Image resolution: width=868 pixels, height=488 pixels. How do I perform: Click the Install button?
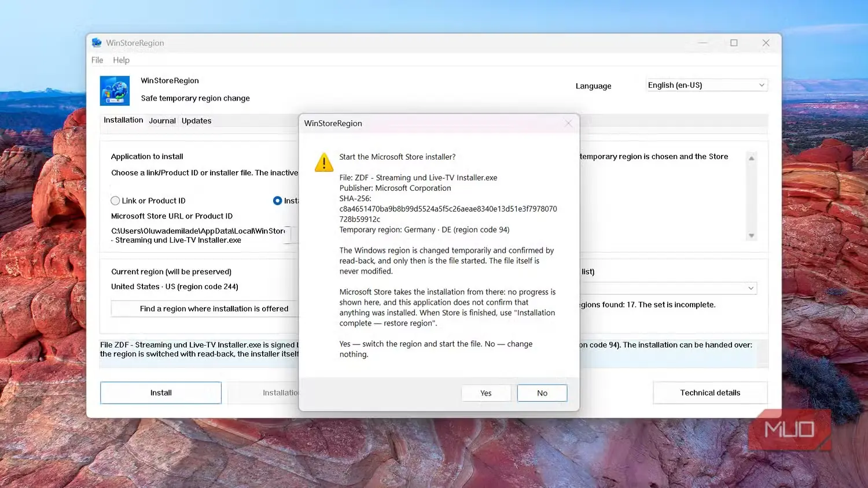[x=161, y=393]
